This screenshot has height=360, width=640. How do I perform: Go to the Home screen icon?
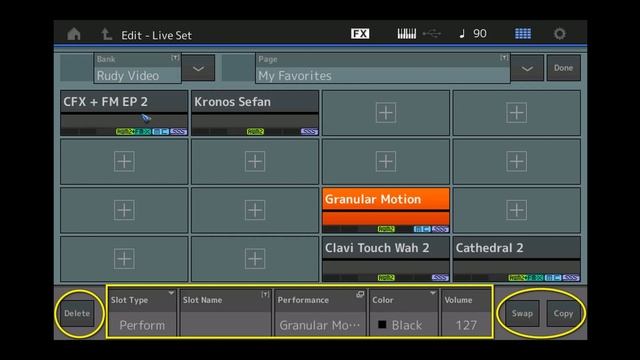[74, 33]
